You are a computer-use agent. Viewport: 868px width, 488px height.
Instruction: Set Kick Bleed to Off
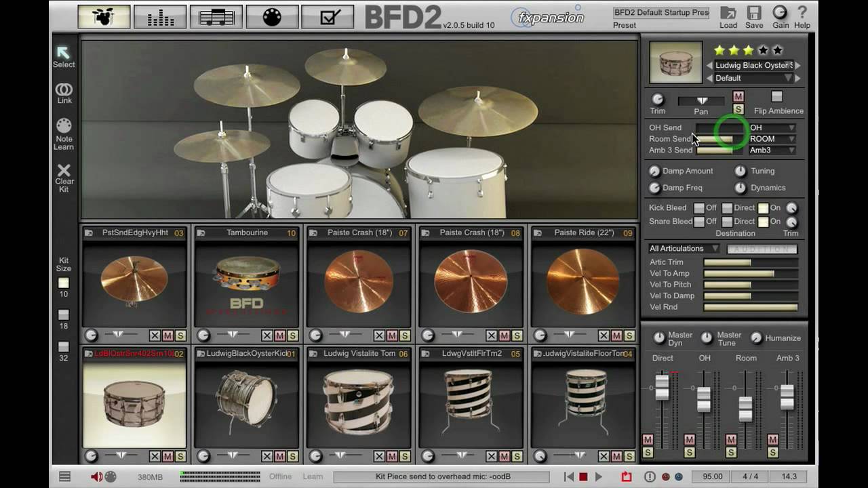pos(699,208)
